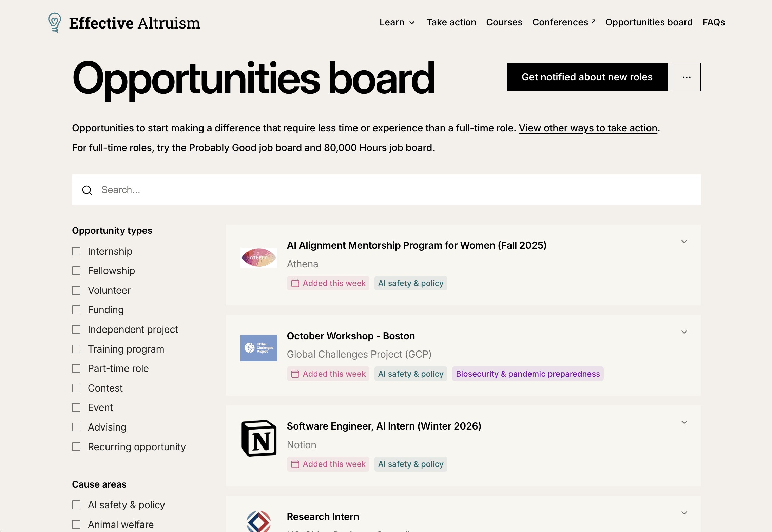Open the Learn dropdown menu
Screen dimensions: 772x532
(x=397, y=22)
